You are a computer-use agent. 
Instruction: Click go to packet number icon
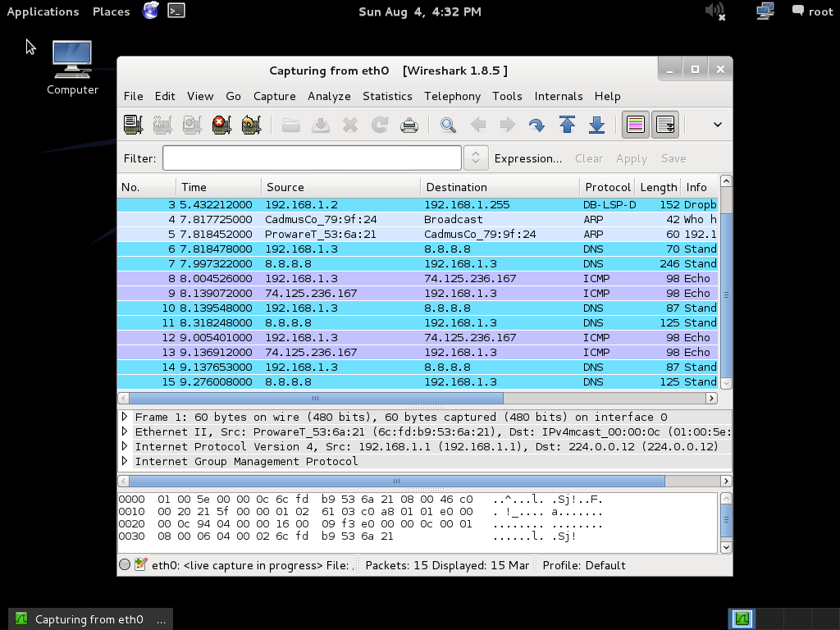(536, 125)
